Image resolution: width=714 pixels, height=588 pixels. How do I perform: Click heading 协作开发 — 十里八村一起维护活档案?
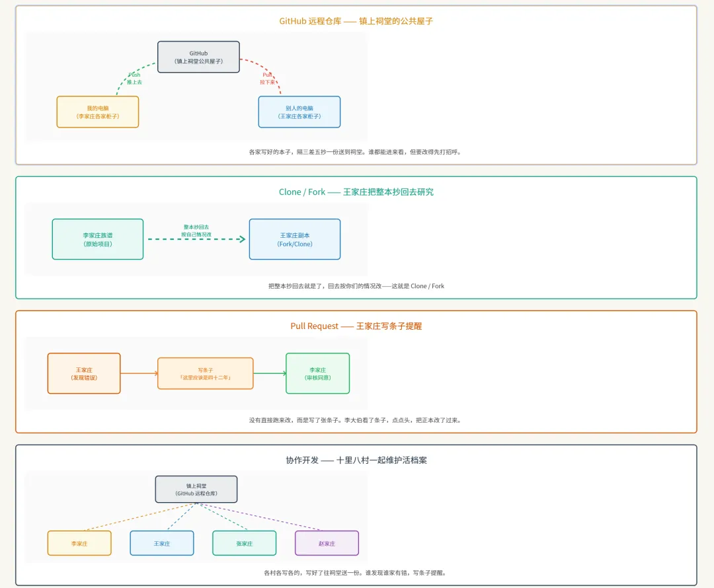356,460
